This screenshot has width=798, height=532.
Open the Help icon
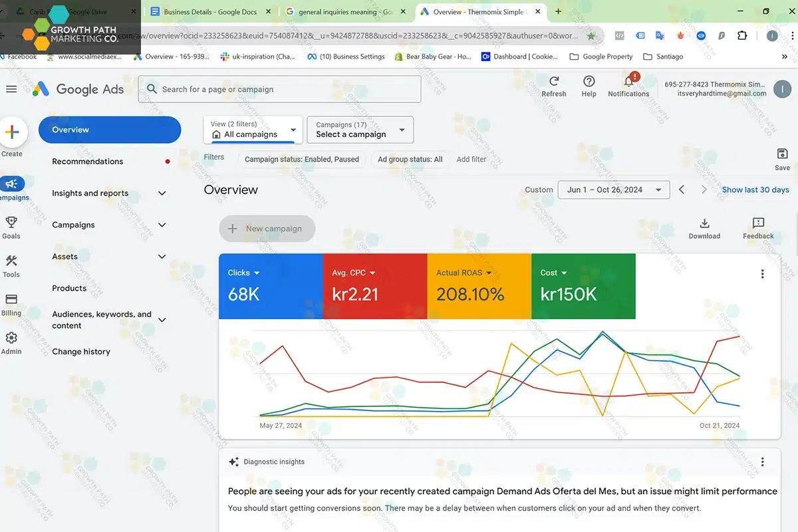[x=589, y=82]
